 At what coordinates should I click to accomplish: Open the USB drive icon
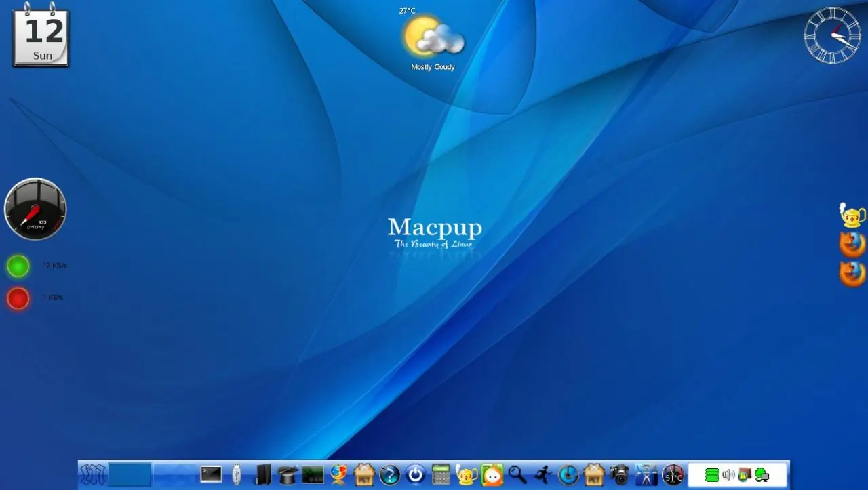click(237, 474)
